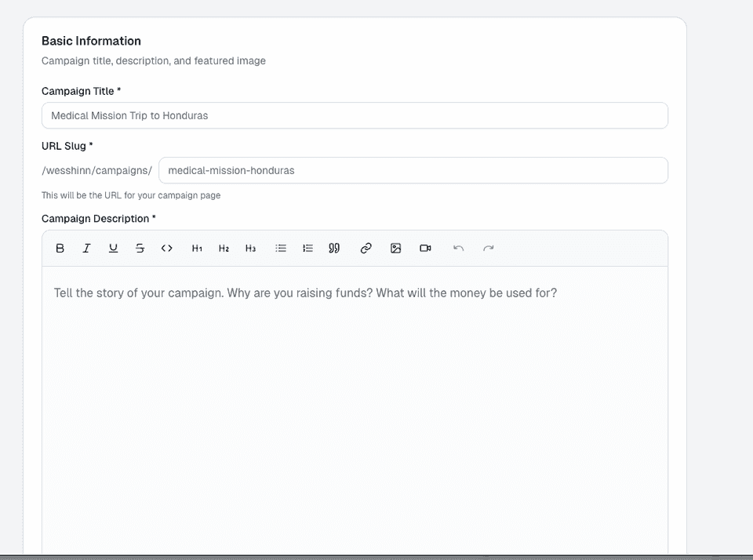
Task: Redo the last editor change
Action: coord(488,249)
